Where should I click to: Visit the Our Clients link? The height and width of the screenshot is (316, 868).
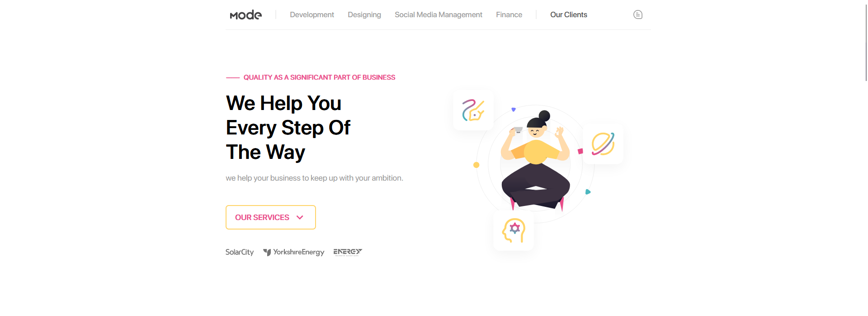569,14
